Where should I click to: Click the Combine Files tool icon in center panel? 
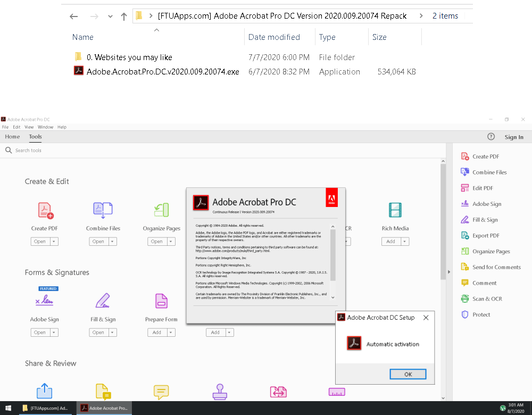point(103,210)
